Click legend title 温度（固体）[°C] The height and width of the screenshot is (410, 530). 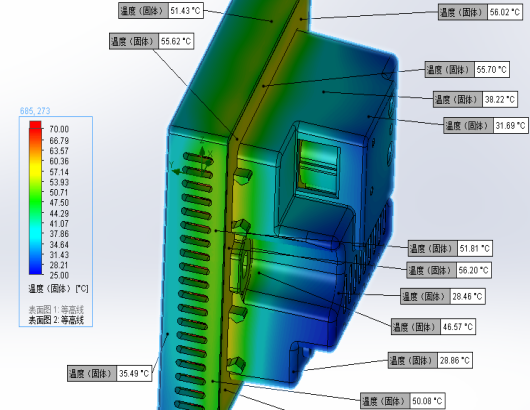(x=58, y=289)
